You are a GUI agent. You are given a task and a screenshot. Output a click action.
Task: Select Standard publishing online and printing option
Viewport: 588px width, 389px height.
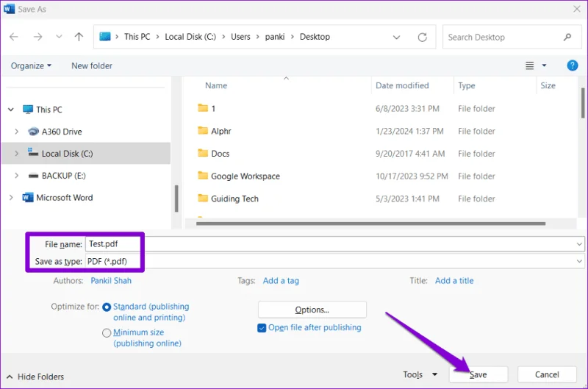107,307
